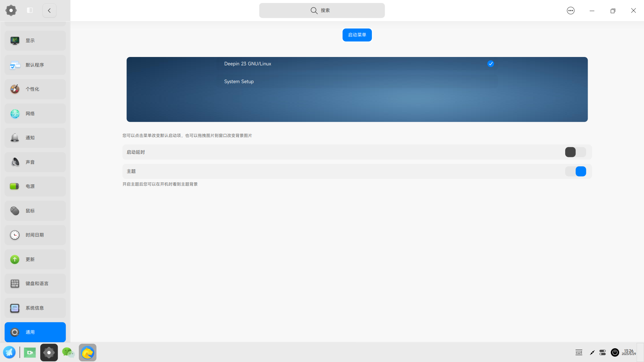Open Sound (声音) settings
The width and height of the screenshot is (644, 362).
35,162
